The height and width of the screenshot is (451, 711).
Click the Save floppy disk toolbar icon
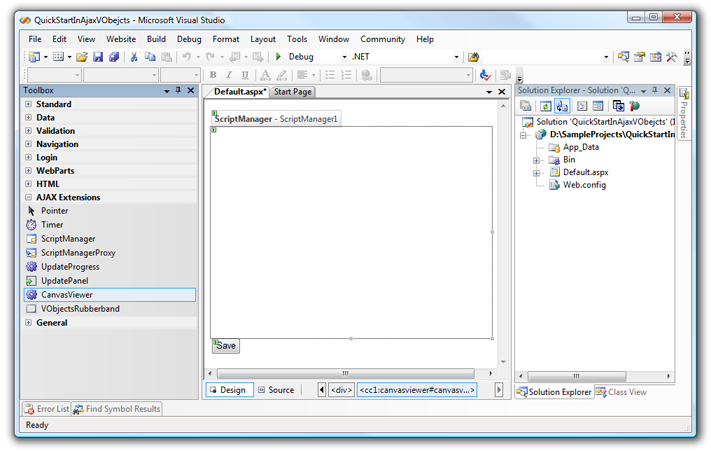pyautogui.click(x=98, y=57)
